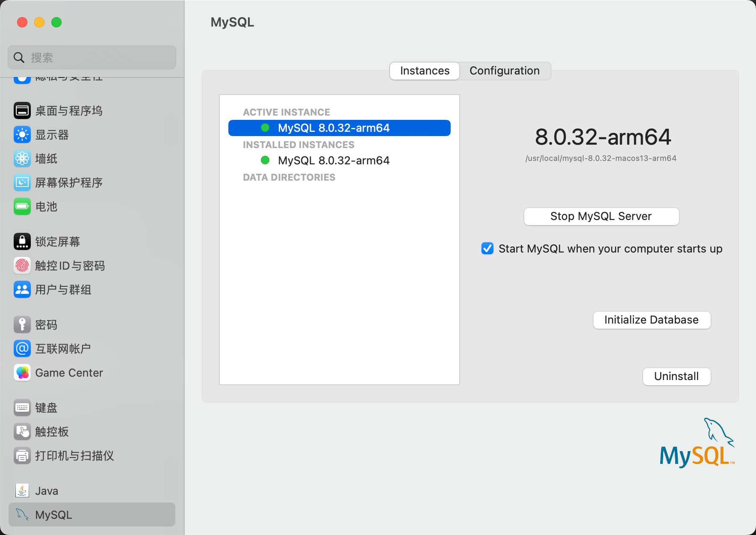Focus the 搜索 search field
Image resolution: width=756 pixels, height=535 pixels.
point(92,57)
